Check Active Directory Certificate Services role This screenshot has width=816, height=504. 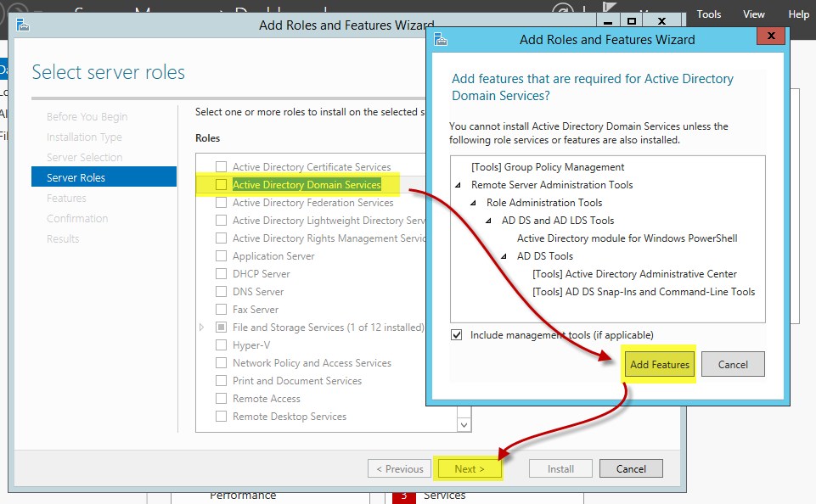click(x=221, y=166)
